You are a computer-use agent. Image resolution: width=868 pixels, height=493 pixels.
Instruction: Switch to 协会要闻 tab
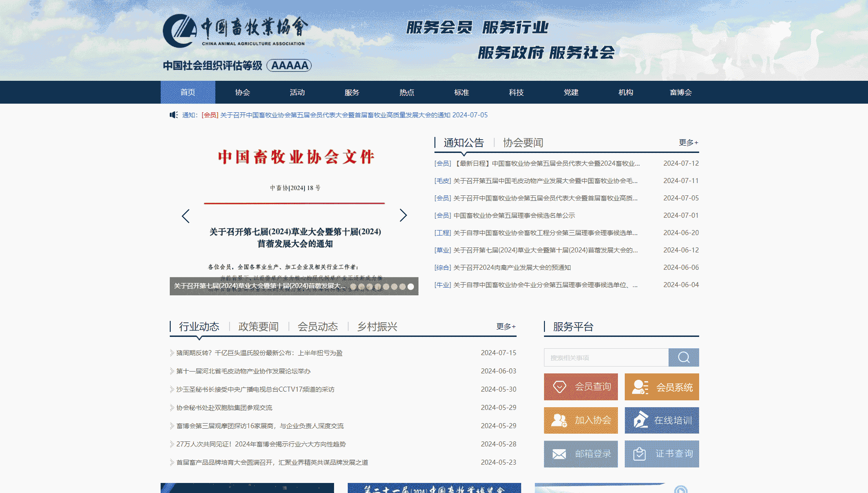(x=523, y=143)
